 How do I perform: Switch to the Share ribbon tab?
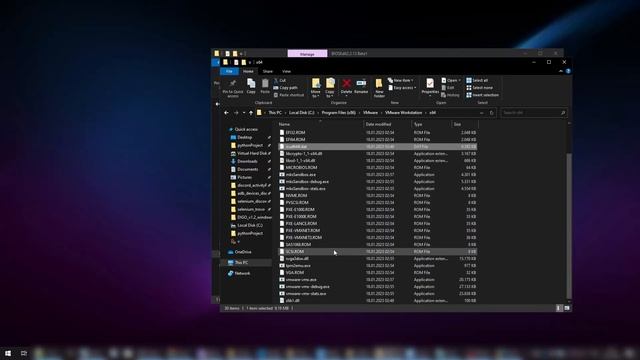pos(268,71)
